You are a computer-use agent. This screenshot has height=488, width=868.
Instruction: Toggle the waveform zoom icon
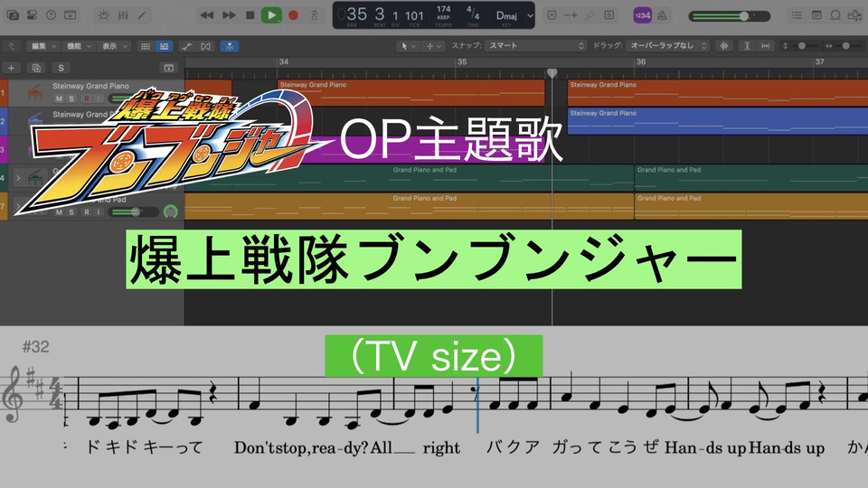[723, 46]
